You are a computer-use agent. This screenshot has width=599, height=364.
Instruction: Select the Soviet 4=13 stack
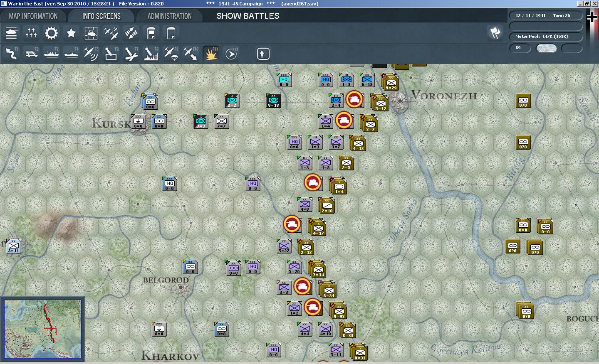tap(358, 143)
